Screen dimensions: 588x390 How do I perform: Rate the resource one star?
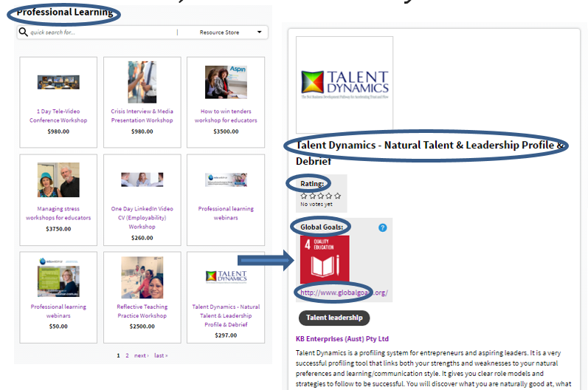click(x=304, y=196)
